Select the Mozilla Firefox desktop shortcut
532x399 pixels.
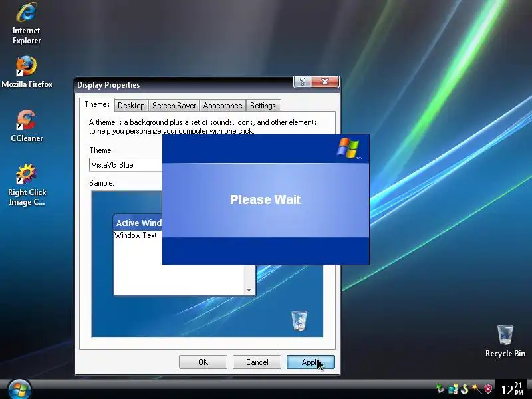pos(27,72)
